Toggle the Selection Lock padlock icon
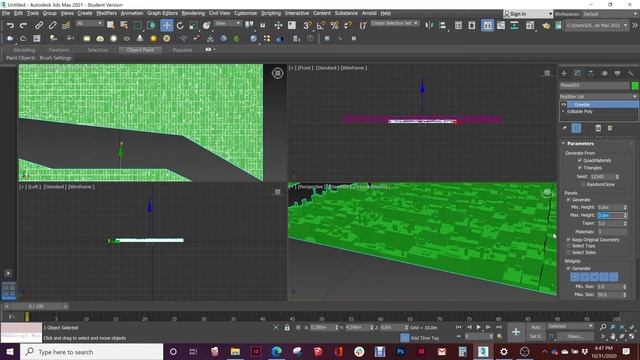 [x=287, y=327]
